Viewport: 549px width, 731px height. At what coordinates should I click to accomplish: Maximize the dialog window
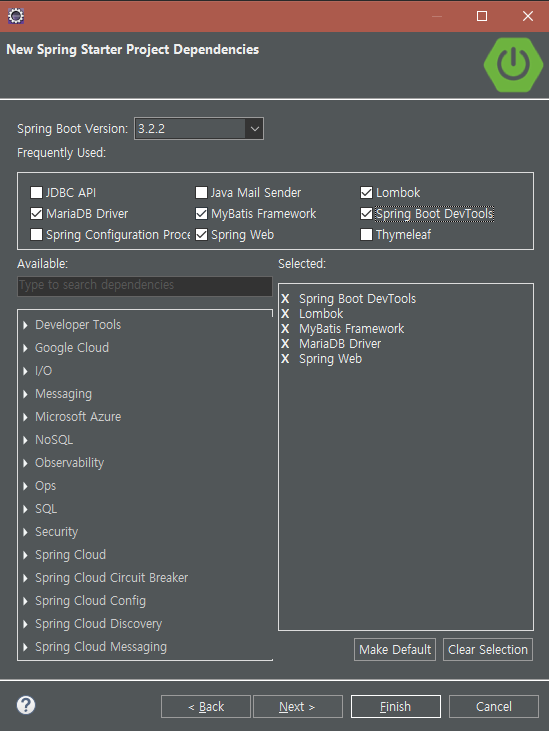click(x=482, y=16)
